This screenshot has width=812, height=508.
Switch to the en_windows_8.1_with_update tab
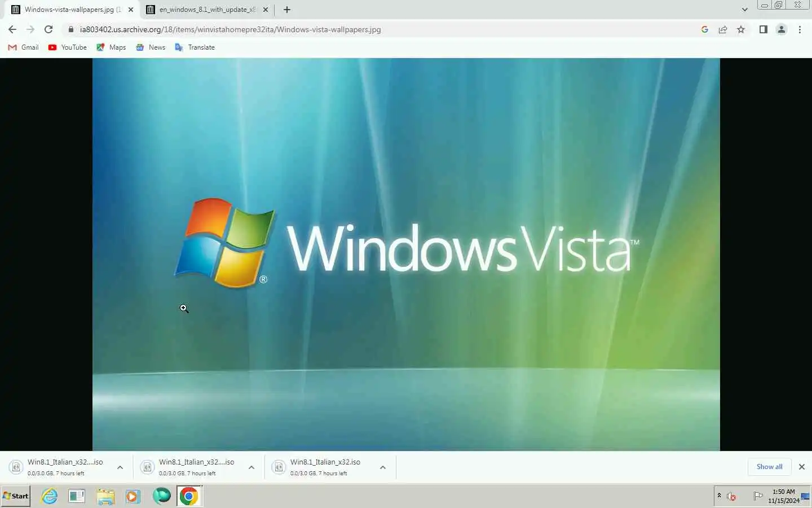click(206, 10)
